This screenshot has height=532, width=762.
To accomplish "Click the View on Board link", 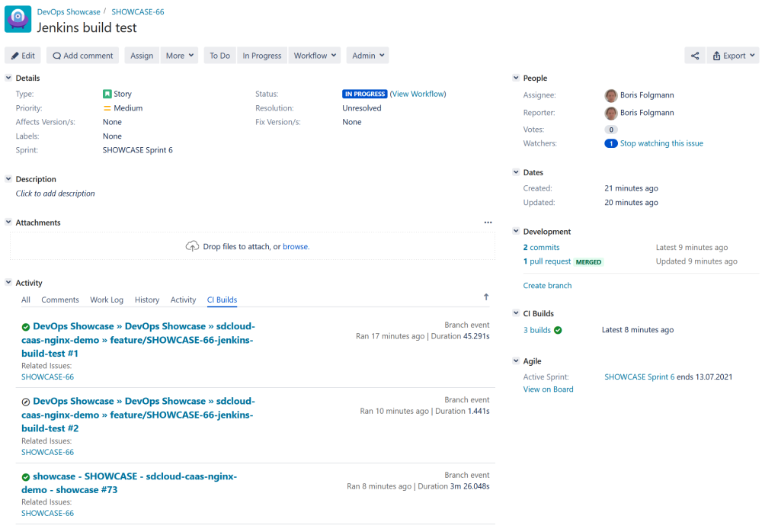I will click(x=548, y=389).
